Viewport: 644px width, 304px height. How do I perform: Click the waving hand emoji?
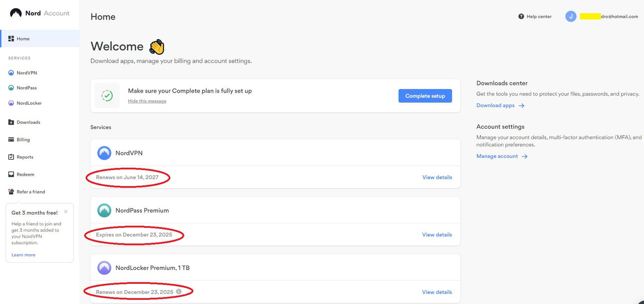tap(157, 47)
